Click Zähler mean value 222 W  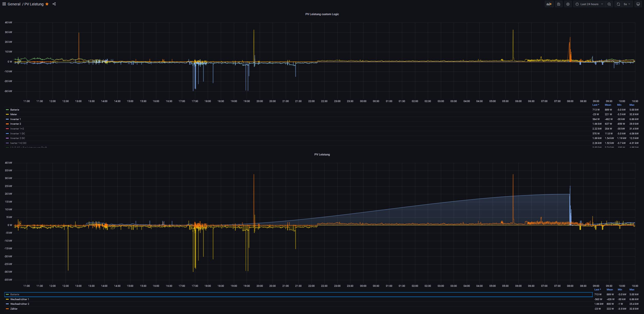point(610,309)
